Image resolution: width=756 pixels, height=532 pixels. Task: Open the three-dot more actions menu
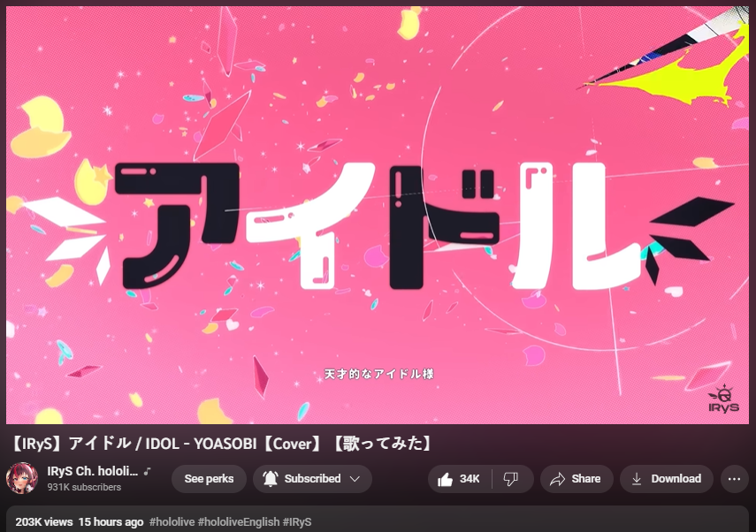pyautogui.click(x=734, y=478)
